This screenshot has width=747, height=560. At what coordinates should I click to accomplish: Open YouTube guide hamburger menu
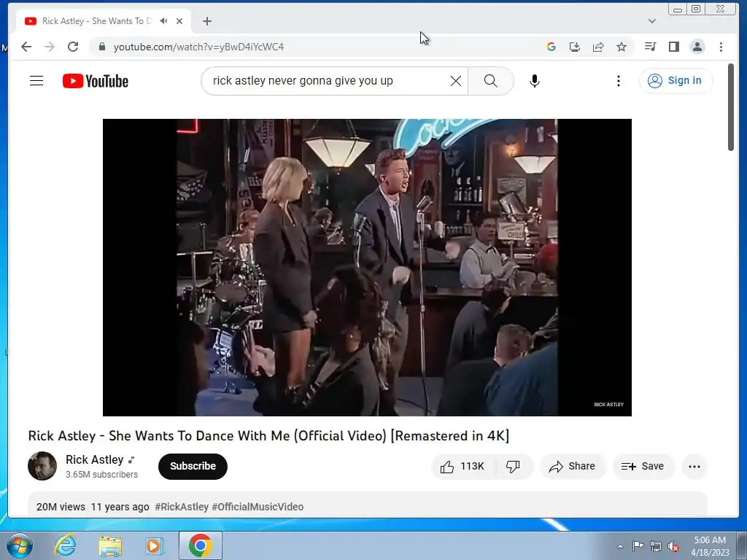(36, 81)
